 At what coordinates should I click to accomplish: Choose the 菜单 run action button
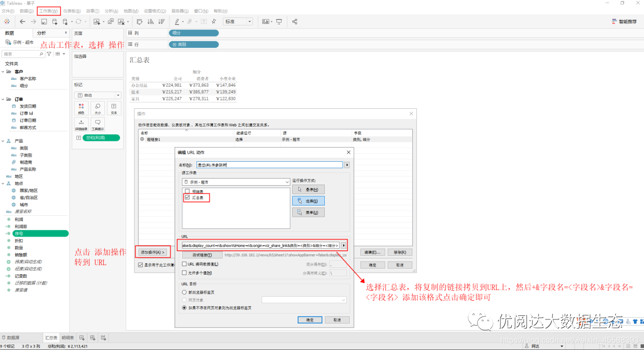pyautogui.click(x=308, y=212)
